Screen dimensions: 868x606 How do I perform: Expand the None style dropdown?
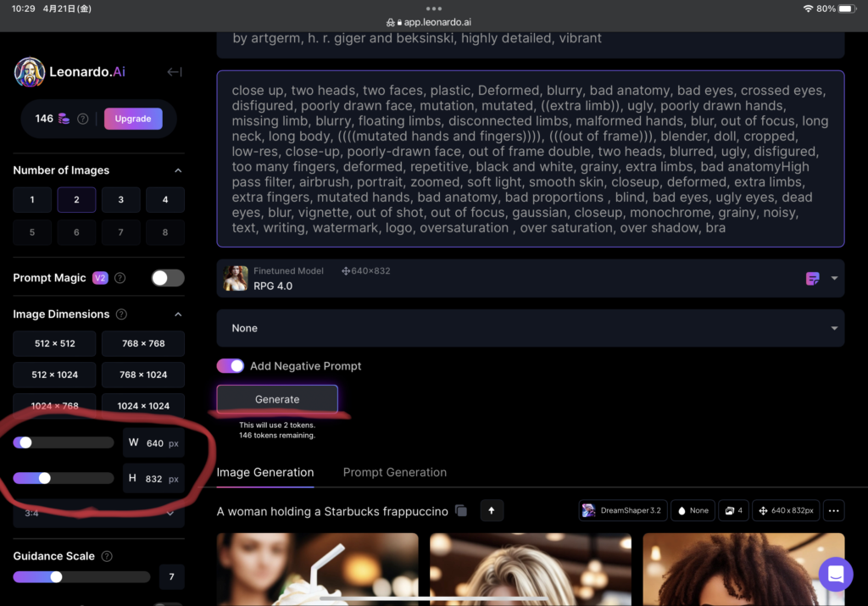tap(834, 328)
